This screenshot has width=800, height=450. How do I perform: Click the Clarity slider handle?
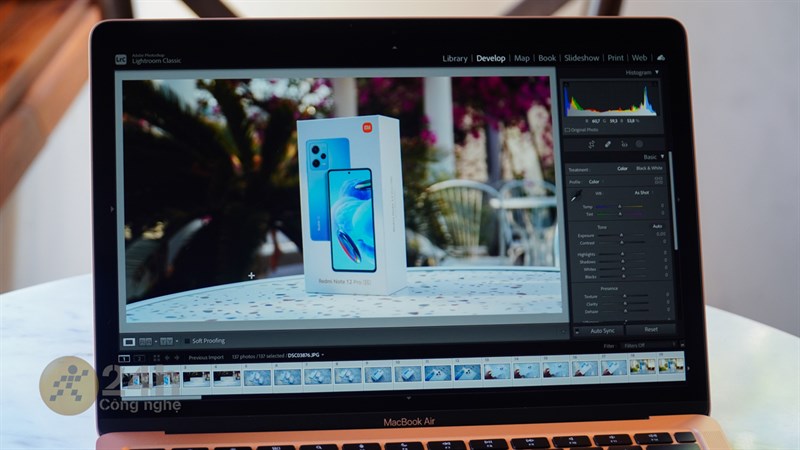click(x=624, y=304)
